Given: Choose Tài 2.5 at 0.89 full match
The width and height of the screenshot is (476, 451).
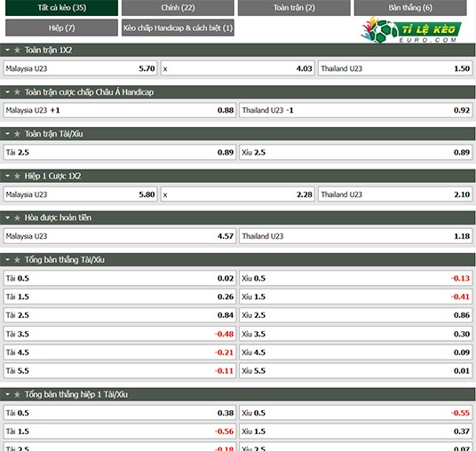Looking at the screenshot, I should [x=120, y=153].
